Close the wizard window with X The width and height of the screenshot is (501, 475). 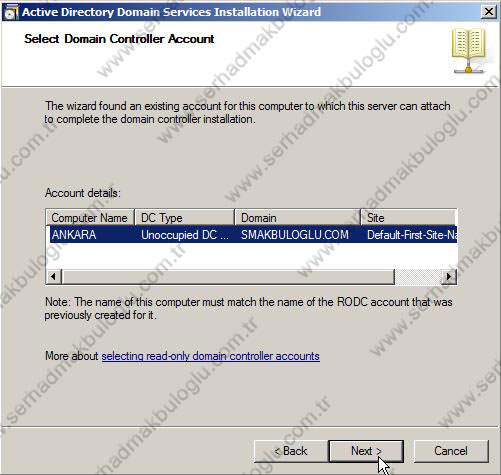point(489,12)
